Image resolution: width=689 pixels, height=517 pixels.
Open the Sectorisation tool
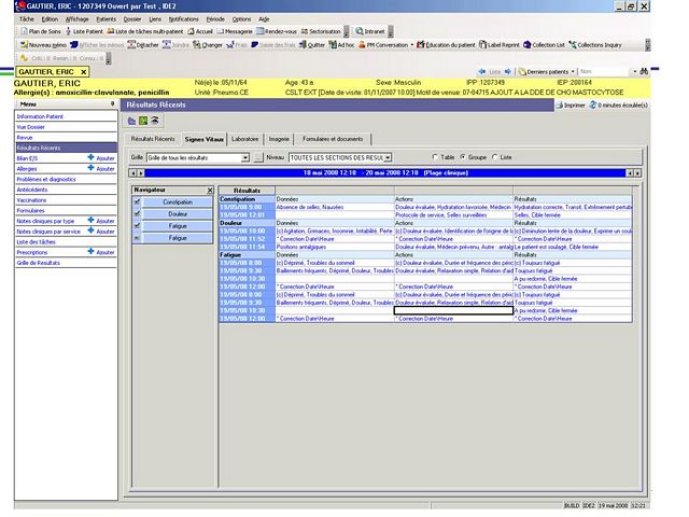(x=321, y=32)
